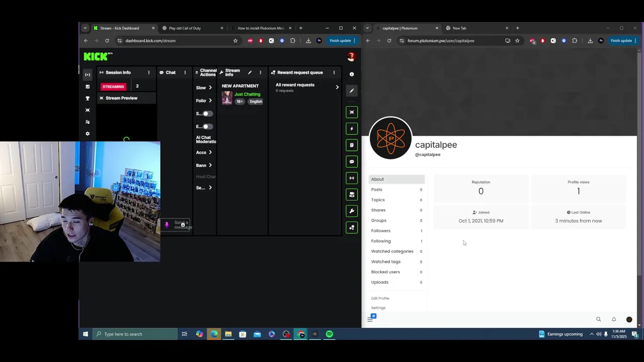This screenshot has height=362, width=644.
Task: Toggle the wrench stream info widget on the right rail
Action: click(352, 211)
